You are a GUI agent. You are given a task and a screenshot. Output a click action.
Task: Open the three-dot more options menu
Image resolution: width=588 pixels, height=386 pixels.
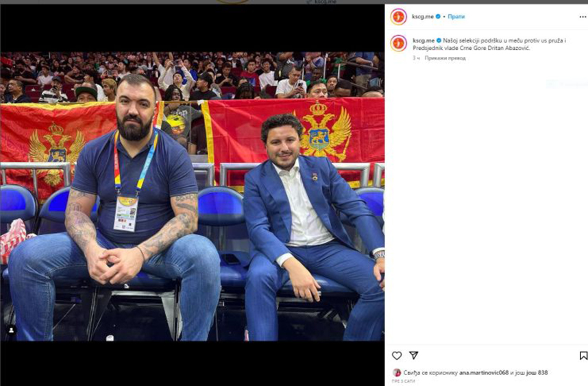[x=583, y=17]
